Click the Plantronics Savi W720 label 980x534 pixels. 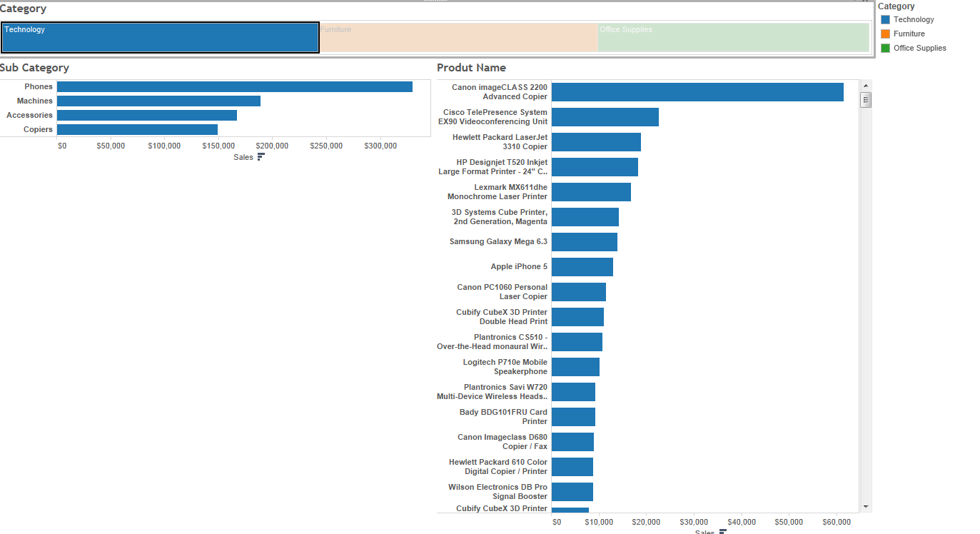[492, 392]
